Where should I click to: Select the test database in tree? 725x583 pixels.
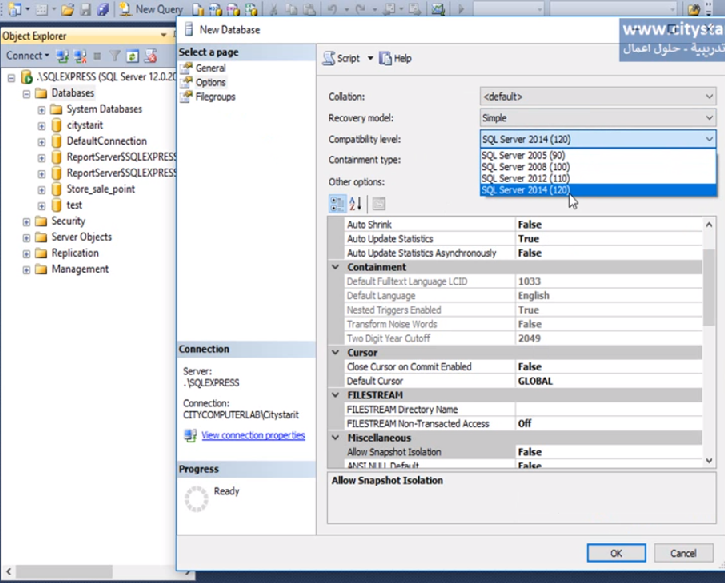pyautogui.click(x=74, y=205)
